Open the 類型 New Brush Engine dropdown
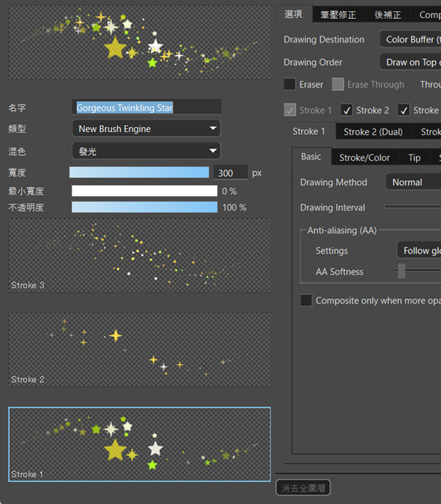The width and height of the screenshot is (441, 504). [146, 129]
